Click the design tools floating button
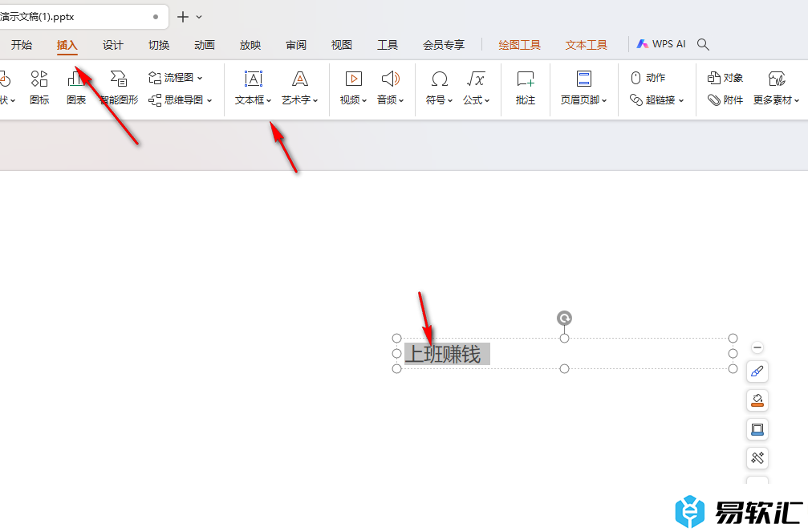 [x=757, y=457]
